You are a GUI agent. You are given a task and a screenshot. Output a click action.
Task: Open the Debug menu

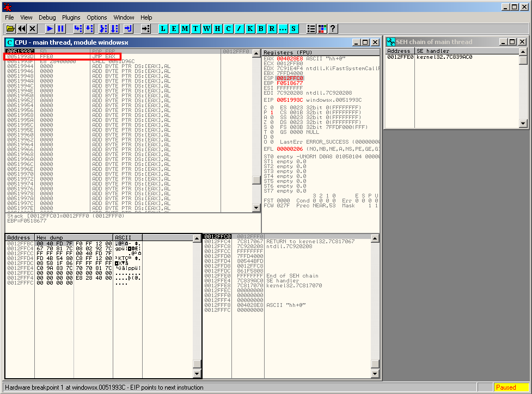coord(47,17)
